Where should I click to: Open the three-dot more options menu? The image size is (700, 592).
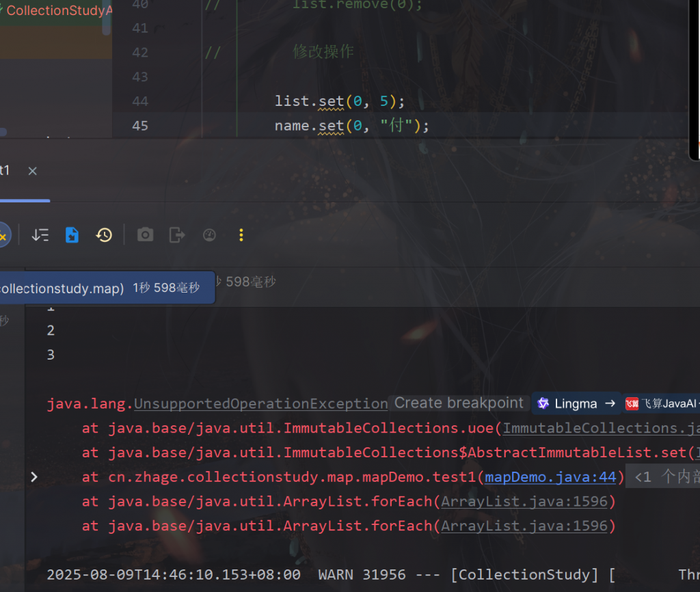[241, 235]
